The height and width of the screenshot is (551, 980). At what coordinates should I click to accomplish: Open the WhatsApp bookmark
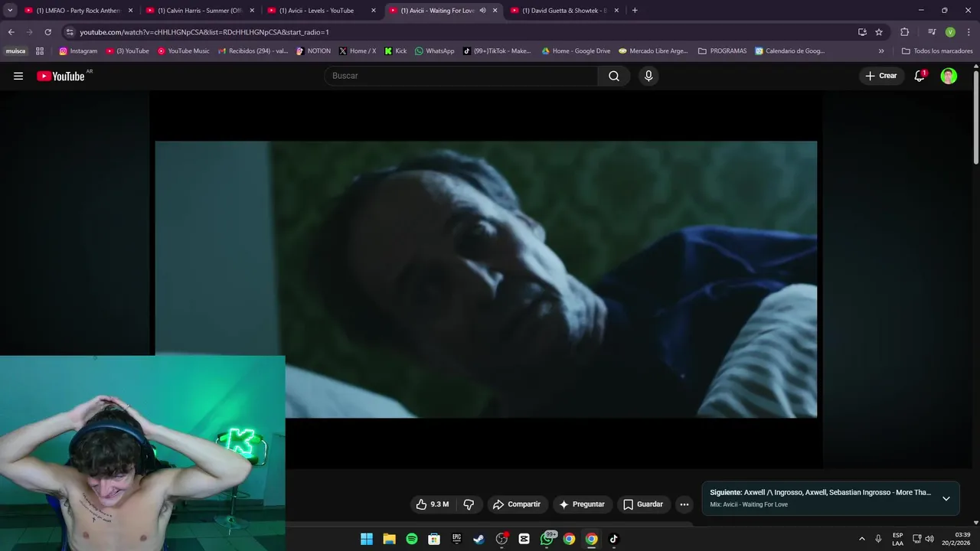point(434,51)
